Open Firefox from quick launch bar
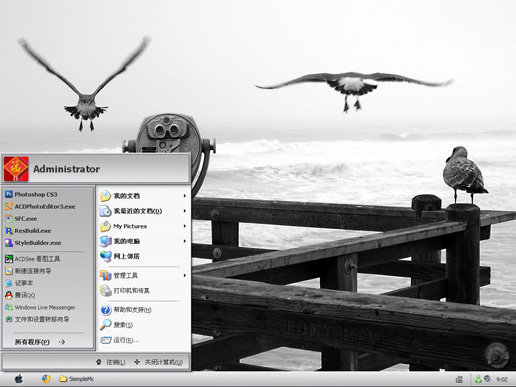This screenshot has width=516, height=387. [46, 379]
